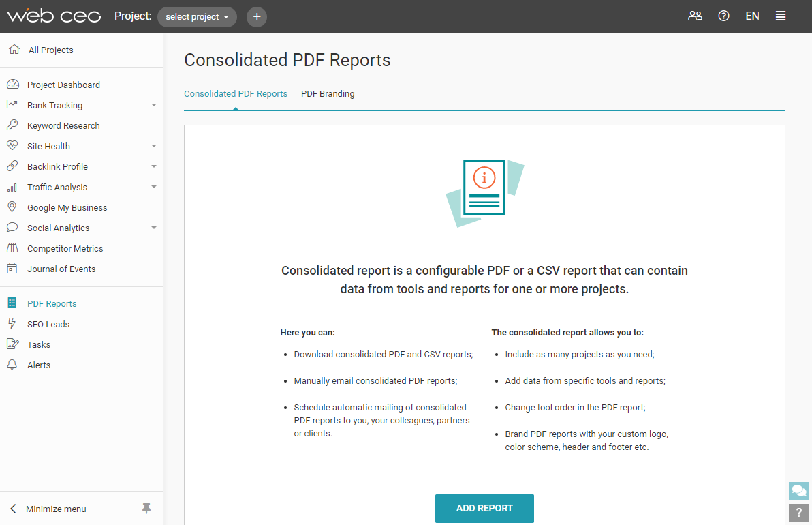Click the Google My Business pin icon
The height and width of the screenshot is (525, 812).
[12, 207]
